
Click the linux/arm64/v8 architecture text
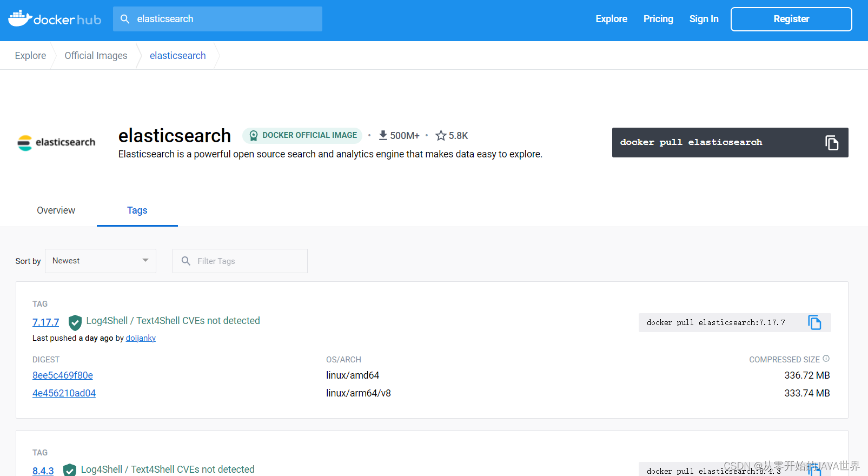click(359, 393)
